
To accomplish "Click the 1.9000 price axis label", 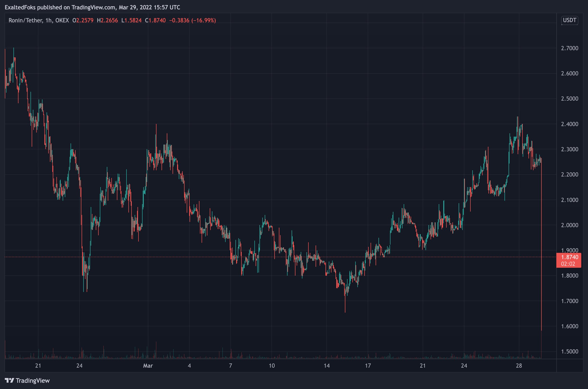I will tap(570, 250).
